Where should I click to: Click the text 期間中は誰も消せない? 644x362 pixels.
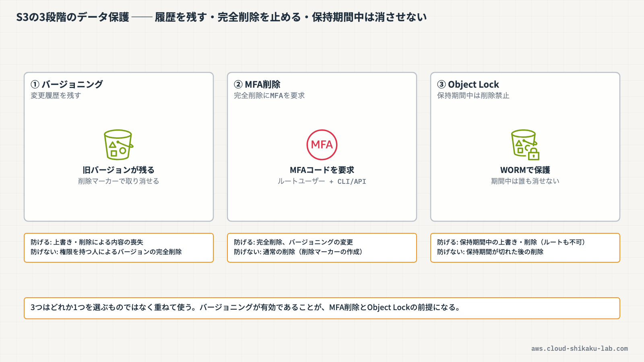(x=525, y=181)
